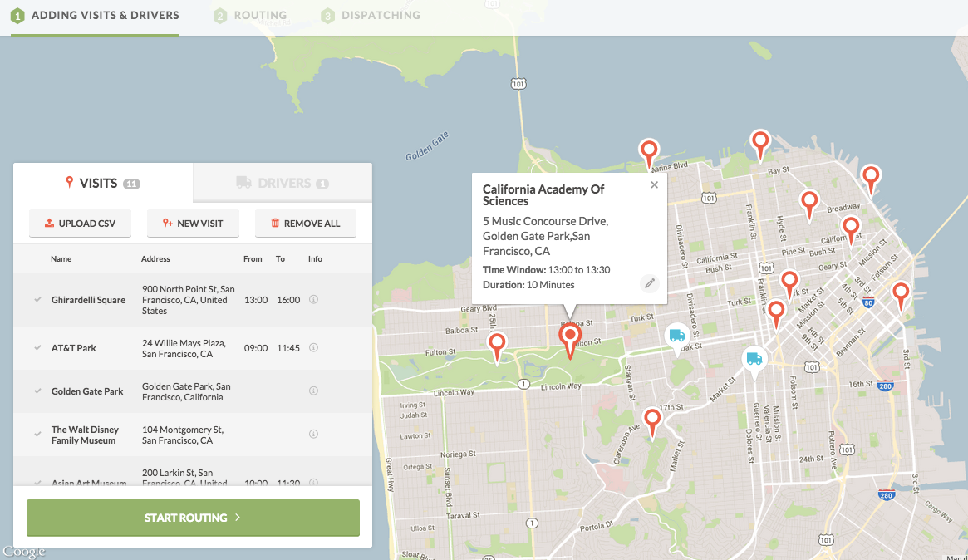The image size is (968, 560).
Task: Click the Upload CSV upload icon
Action: click(49, 223)
